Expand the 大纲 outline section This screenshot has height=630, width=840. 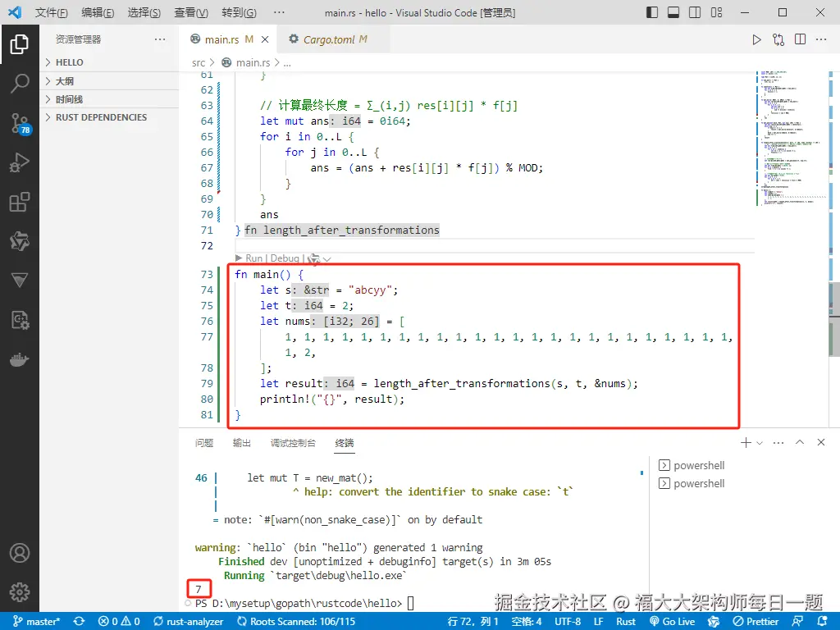point(109,81)
